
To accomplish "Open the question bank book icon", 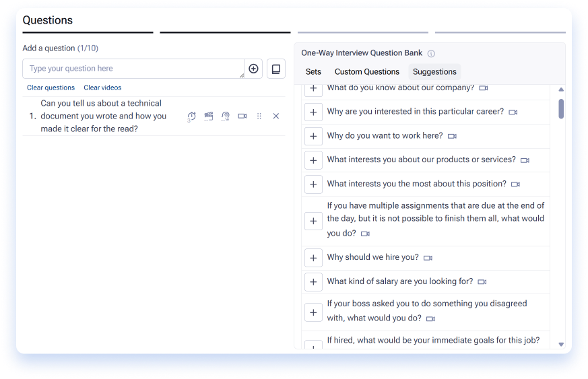I will tap(276, 69).
